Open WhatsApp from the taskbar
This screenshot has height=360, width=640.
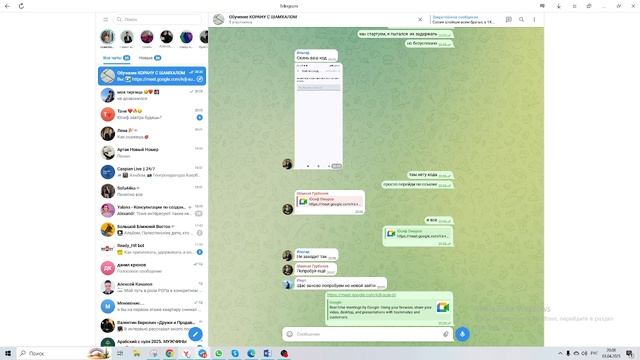(x=219, y=353)
